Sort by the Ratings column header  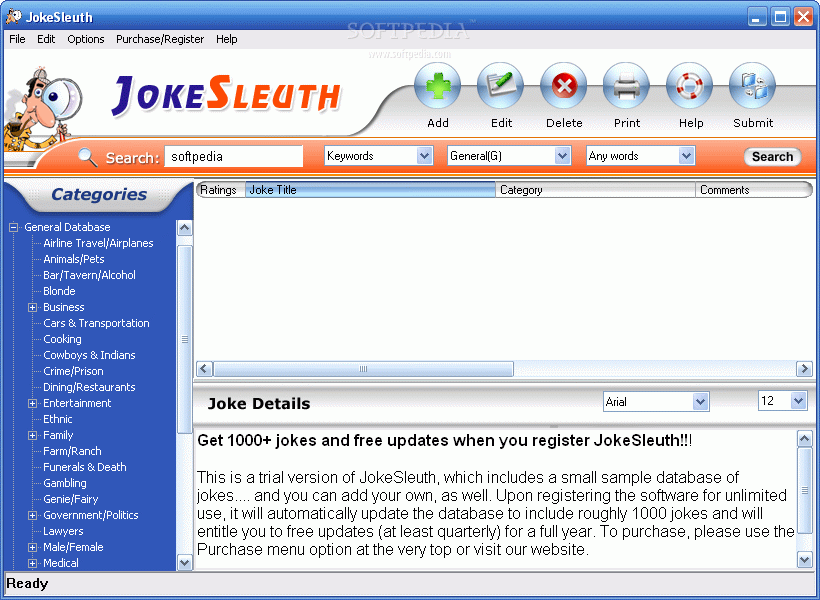[221, 190]
